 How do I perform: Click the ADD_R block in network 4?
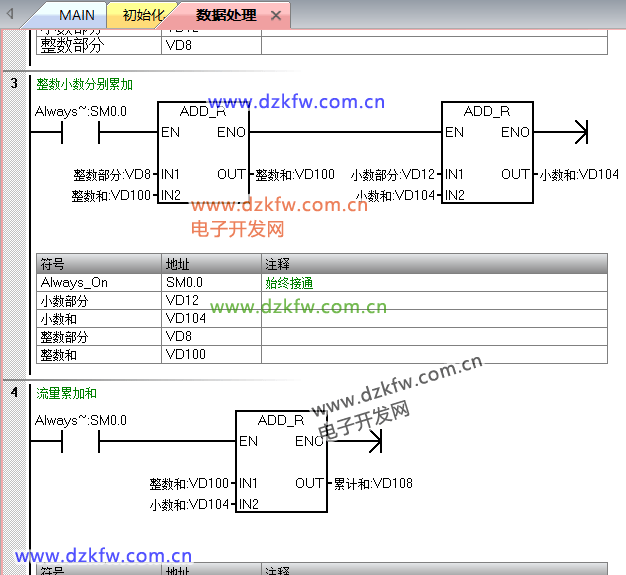click(281, 462)
